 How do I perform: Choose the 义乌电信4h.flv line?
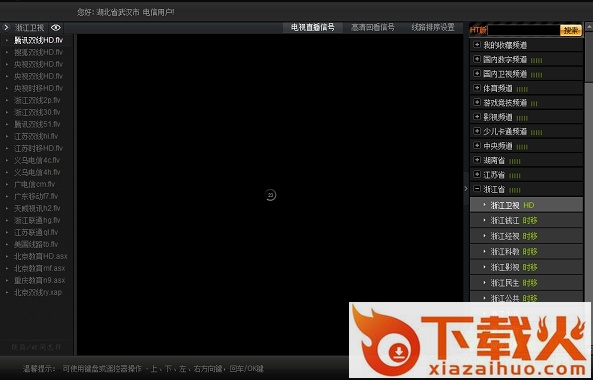[37, 172]
